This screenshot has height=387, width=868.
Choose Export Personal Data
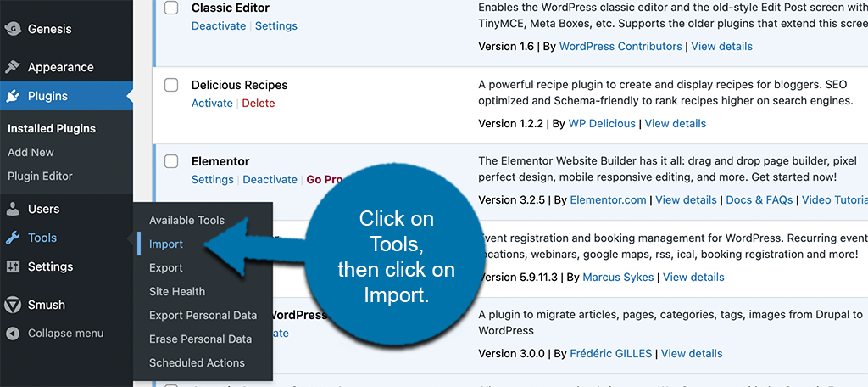[203, 316]
